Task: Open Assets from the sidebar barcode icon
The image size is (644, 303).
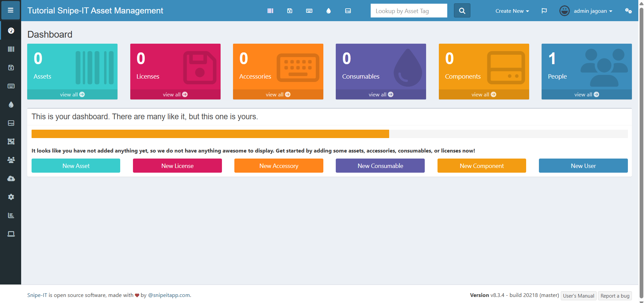Action: click(x=11, y=49)
